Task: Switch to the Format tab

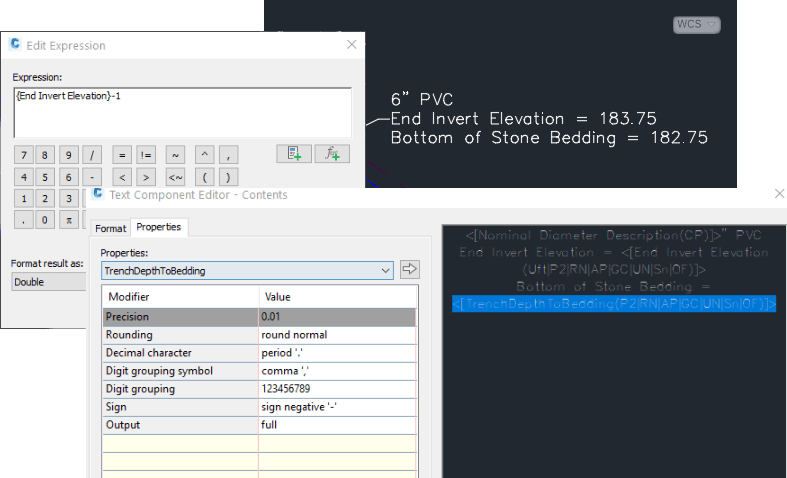Action: (x=110, y=228)
